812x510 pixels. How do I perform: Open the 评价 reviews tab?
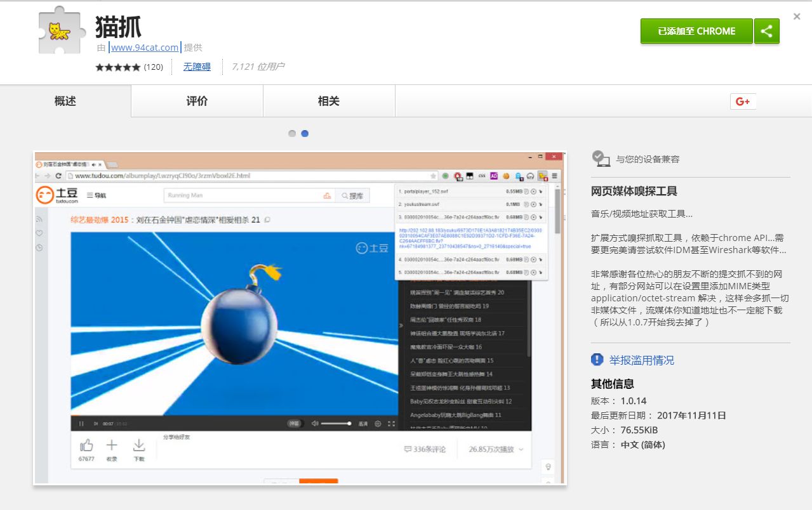[197, 101]
